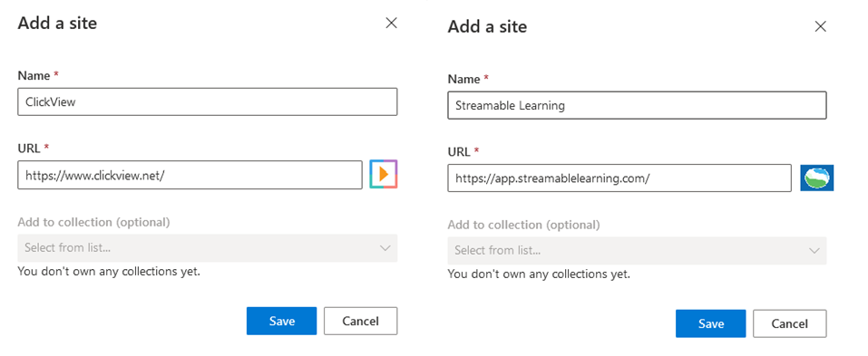Save the ClickView site
Screen dimensions: 868x356
tap(282, 322)
